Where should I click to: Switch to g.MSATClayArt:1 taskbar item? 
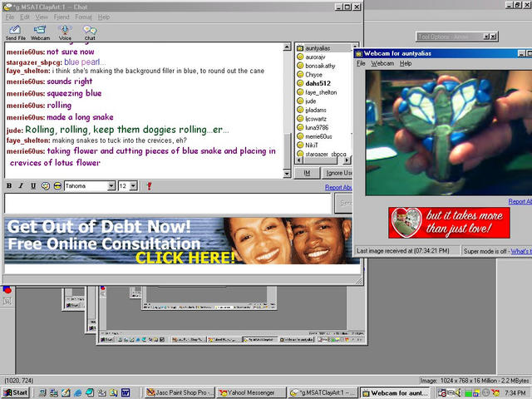point(323,392)
